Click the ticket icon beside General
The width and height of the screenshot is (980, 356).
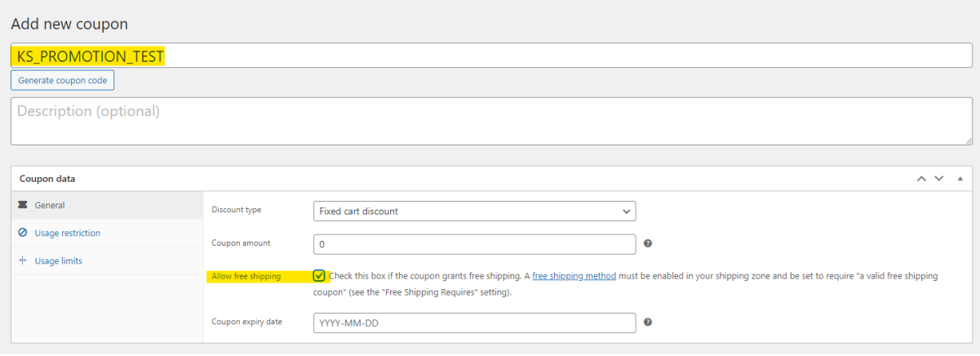[23, 205]
